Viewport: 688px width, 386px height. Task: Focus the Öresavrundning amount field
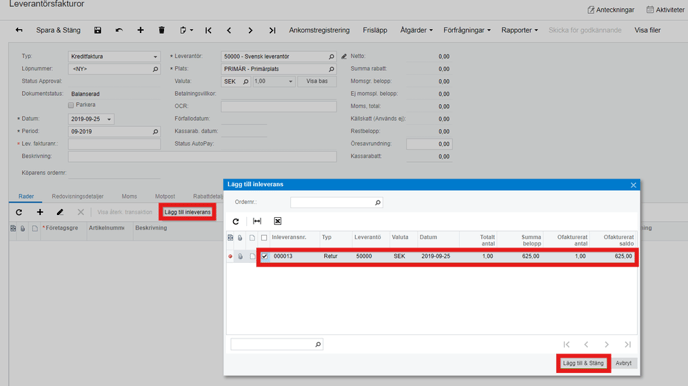[x=429, y=144]
